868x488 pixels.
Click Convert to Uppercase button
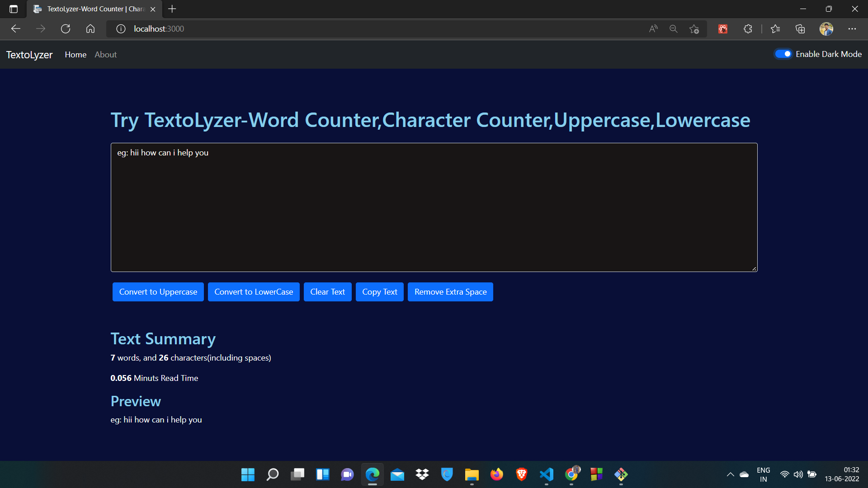pyautogui.click(x=158, y=292)
